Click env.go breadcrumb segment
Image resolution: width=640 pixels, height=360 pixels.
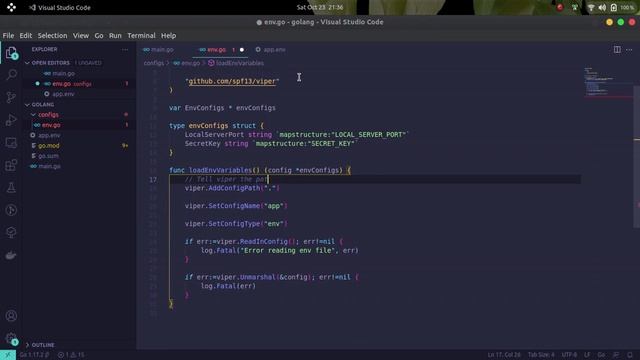click(187, 63)
